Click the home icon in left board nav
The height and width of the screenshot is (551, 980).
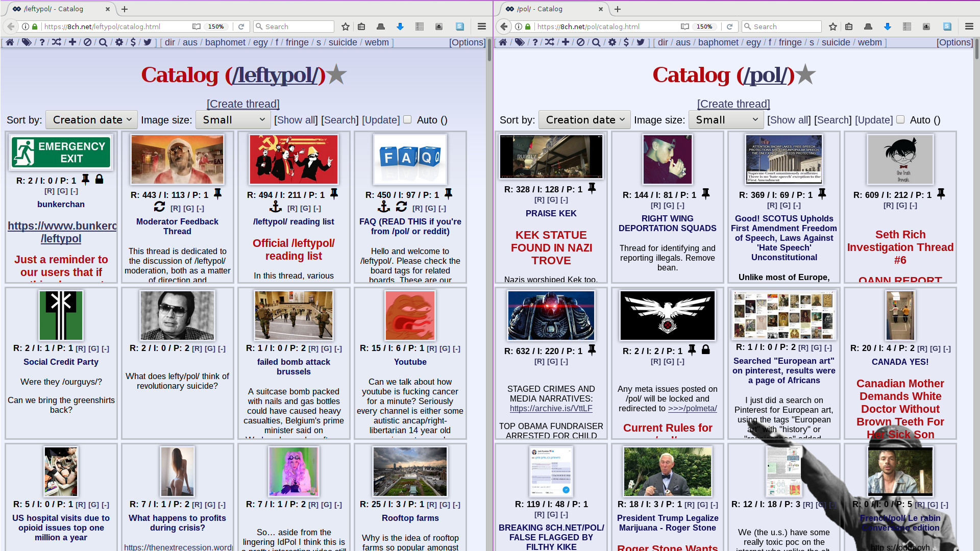click(10, 42)
